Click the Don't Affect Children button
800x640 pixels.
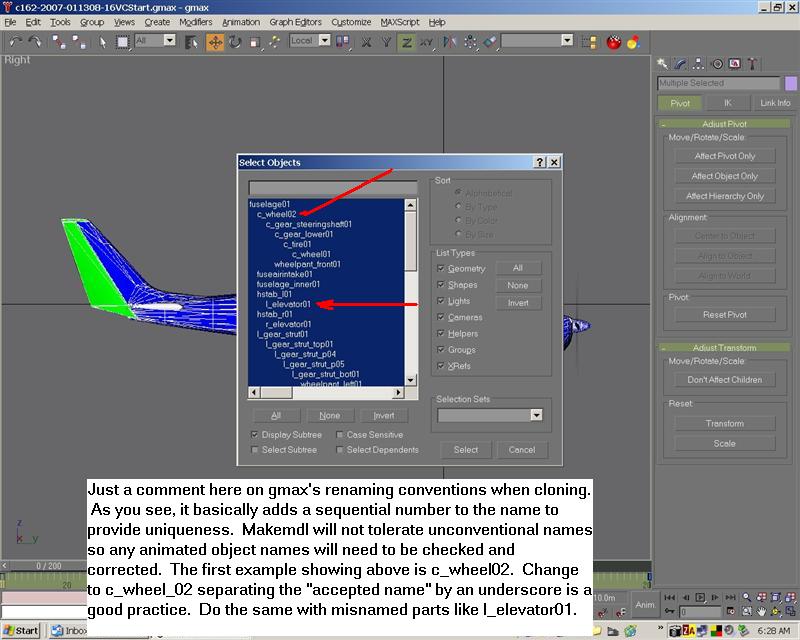[x=724, y=380]
